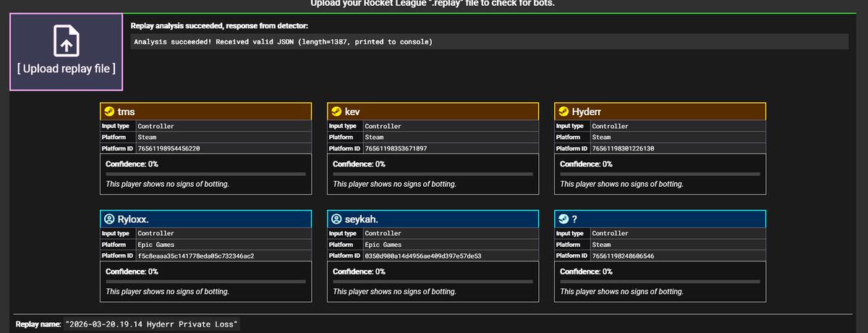Click no signs of botting text for Hyderr

pyautogui.click(x=621, y=184)
